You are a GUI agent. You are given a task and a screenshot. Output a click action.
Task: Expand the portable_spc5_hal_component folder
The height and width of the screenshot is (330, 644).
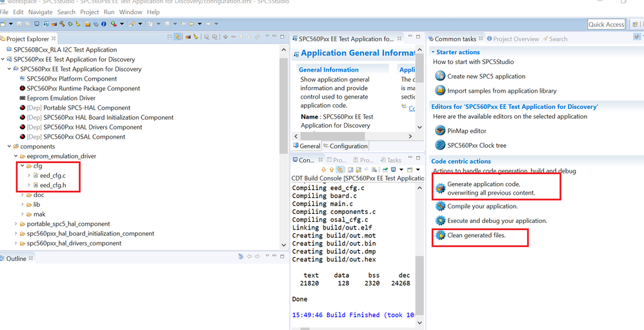(15, 224)
